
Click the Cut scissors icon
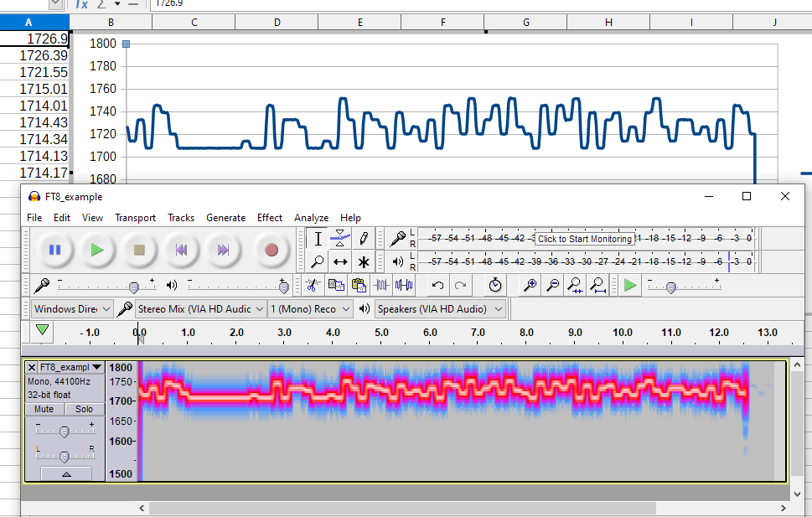pyautogui.click(x=313, y=285)
